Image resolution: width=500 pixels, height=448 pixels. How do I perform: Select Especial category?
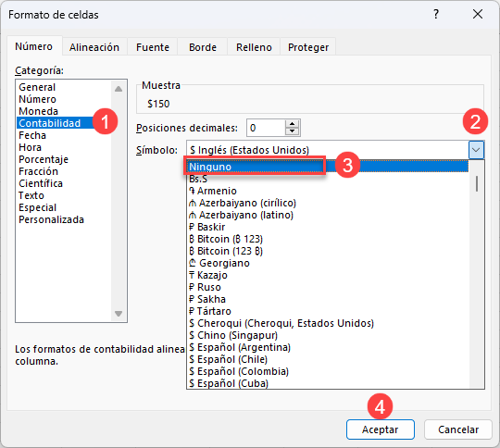coord(64,207)
